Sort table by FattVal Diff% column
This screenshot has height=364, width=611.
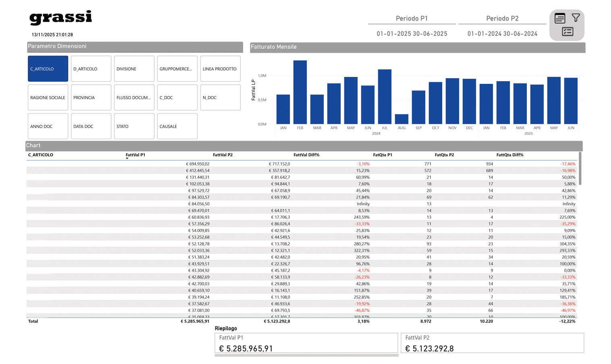(x=306, y=155)
